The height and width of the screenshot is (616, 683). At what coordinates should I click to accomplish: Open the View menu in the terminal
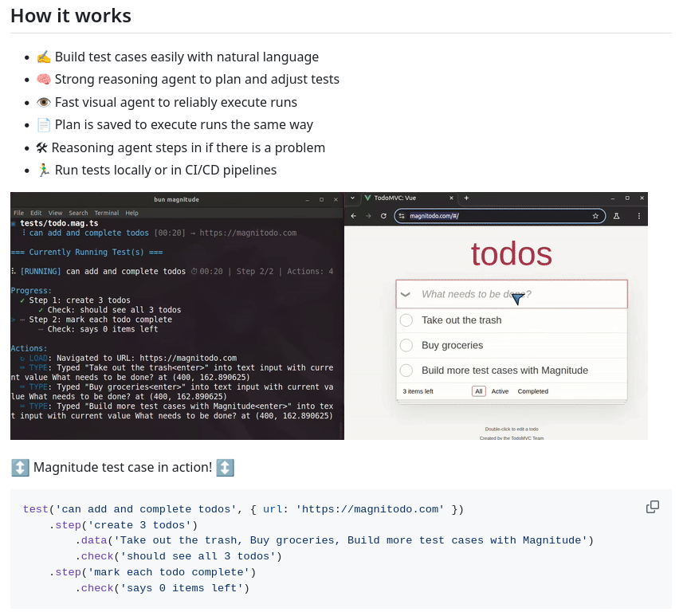tap(55, 213)
